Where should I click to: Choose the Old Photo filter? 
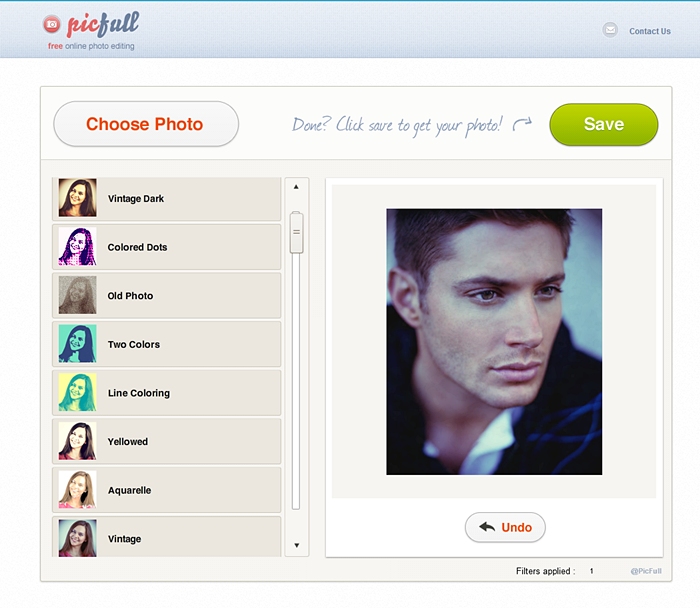[x=167, y=296]
